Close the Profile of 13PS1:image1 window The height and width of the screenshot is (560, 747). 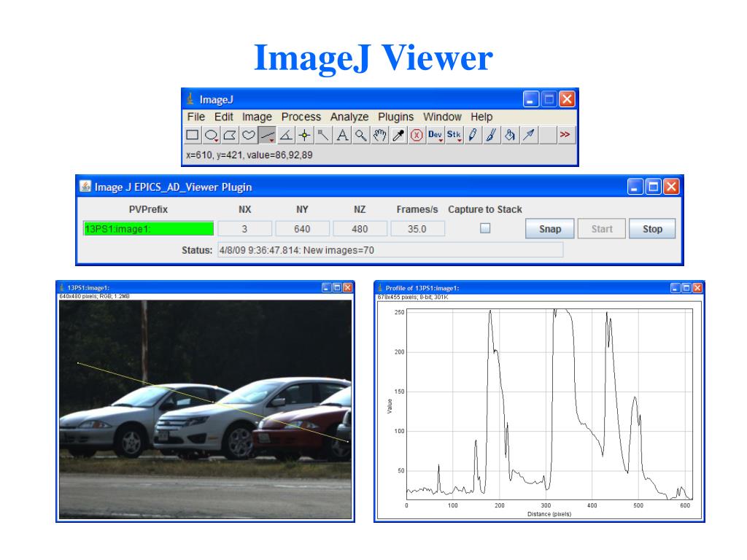[x=697, y=287]
